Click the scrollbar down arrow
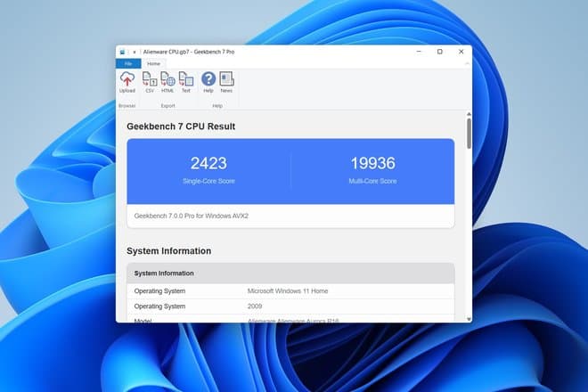The height and width of the screenshot is (392, 588). tap(469, 319)
